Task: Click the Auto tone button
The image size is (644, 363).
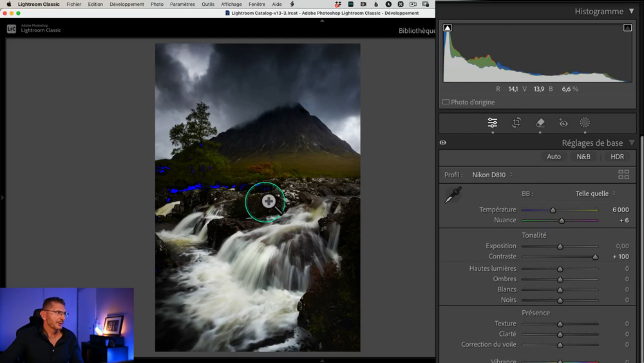Action: coord(554,157)
